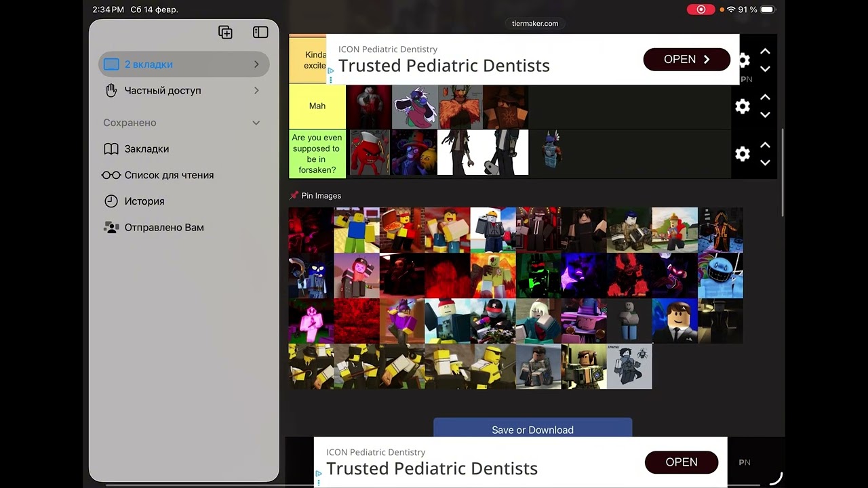The height and width of the screenshot is (488, 868).
Task: Click the Pin Images heading
Action: tap(321, 196)
